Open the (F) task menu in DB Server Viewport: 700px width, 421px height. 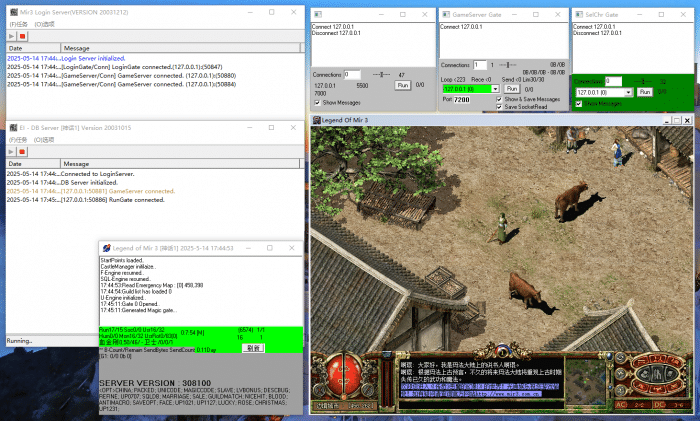[x=16, y=139]
